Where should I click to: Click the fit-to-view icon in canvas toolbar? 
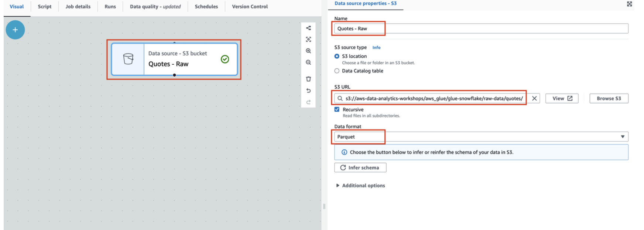(x=308, y=40)
